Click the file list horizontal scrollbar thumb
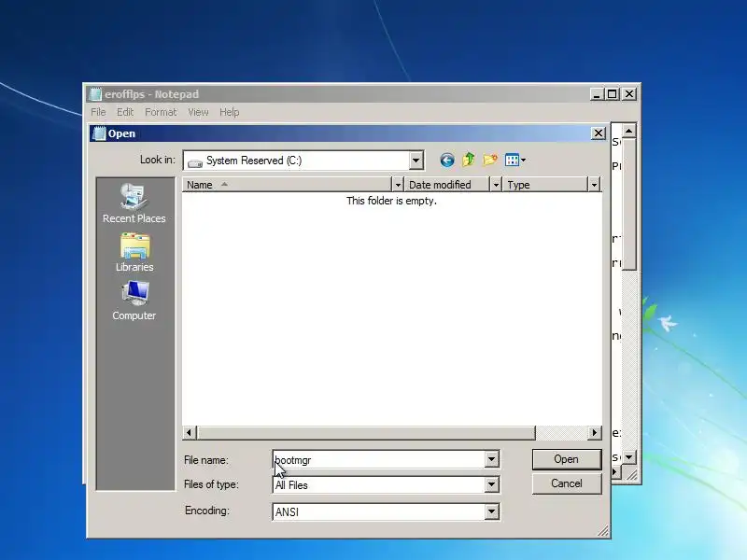Screen dimensions: 747x560 [x=366, y=432]
